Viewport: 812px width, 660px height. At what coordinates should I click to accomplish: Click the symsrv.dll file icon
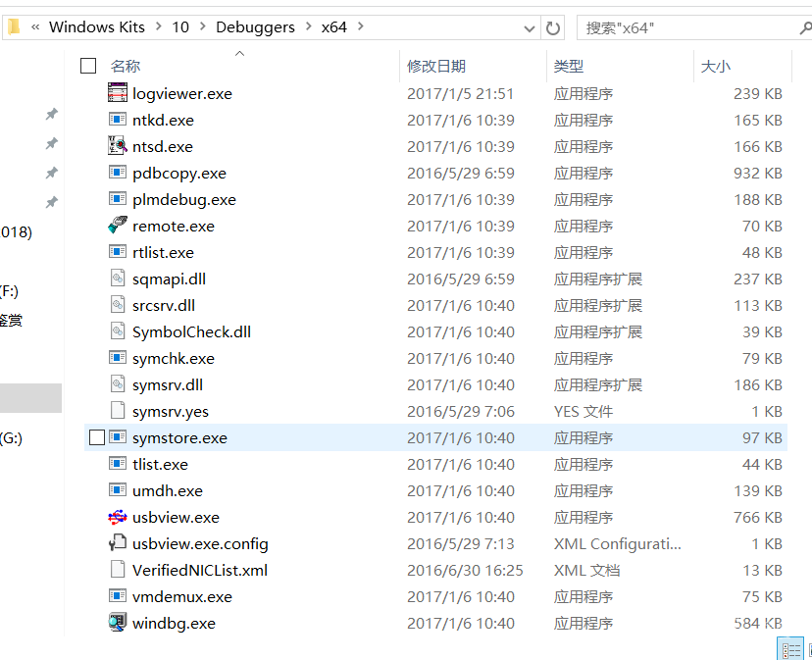[x=118, y=383]
